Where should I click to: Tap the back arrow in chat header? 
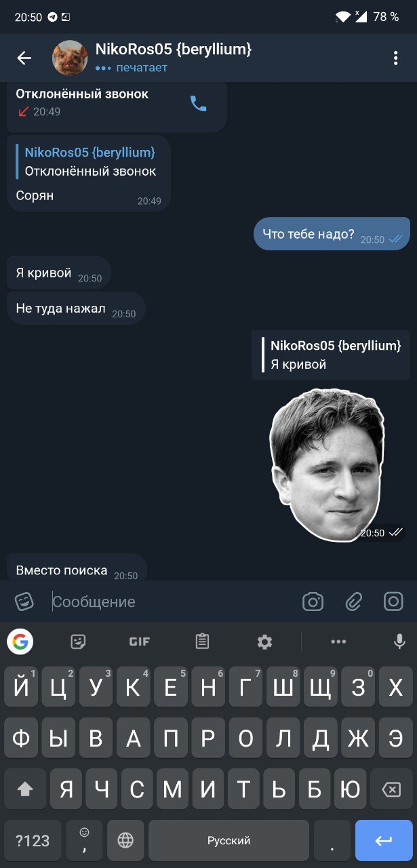pos(24,58)
